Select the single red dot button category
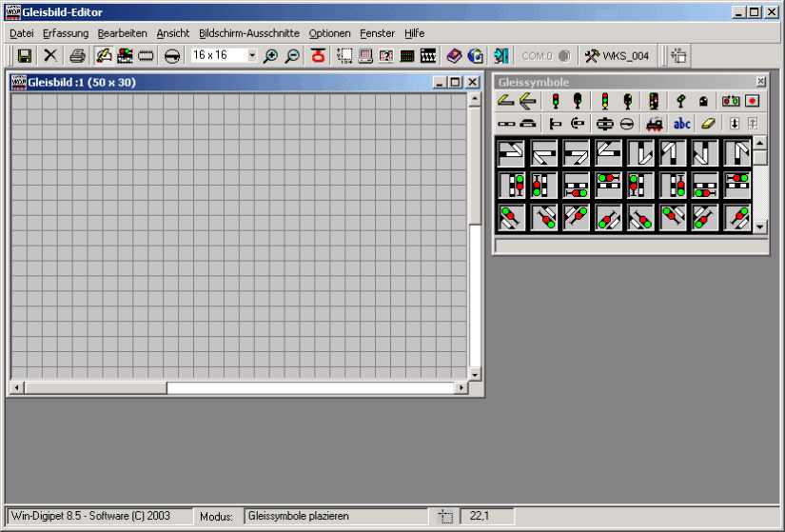Screen dimensions: 785x532 click(753, 101)
